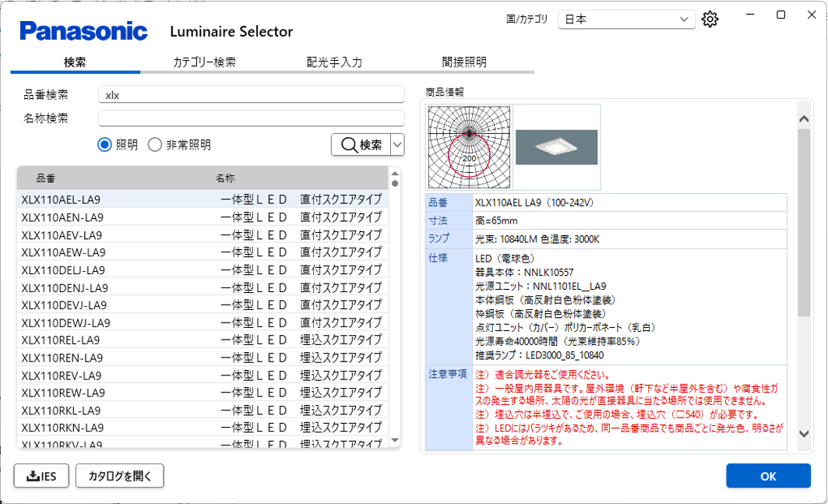Maximize the Luminaire Selector window
The image size is (828, 504).
point(780,15)
